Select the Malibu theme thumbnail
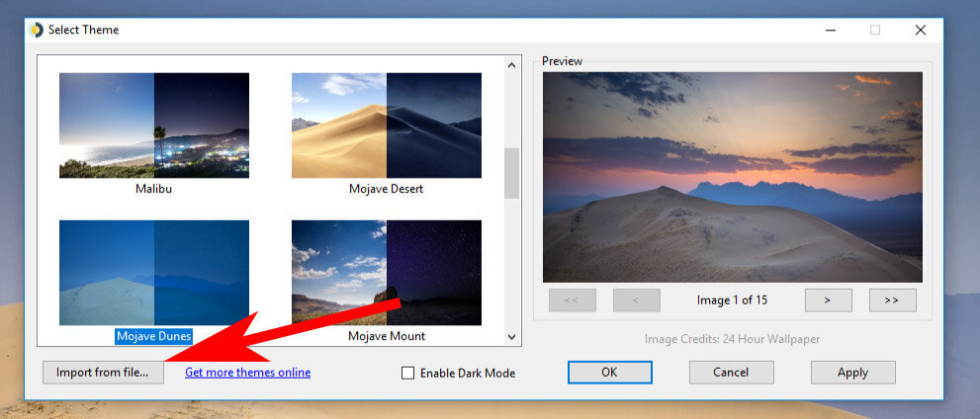980x419 pixels. tap(154, 126)
